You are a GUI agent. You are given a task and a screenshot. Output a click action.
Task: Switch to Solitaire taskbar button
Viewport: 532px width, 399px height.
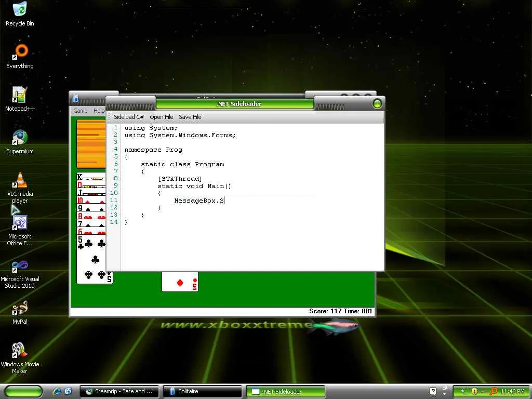pyautogui.click(x=202, y=392)
